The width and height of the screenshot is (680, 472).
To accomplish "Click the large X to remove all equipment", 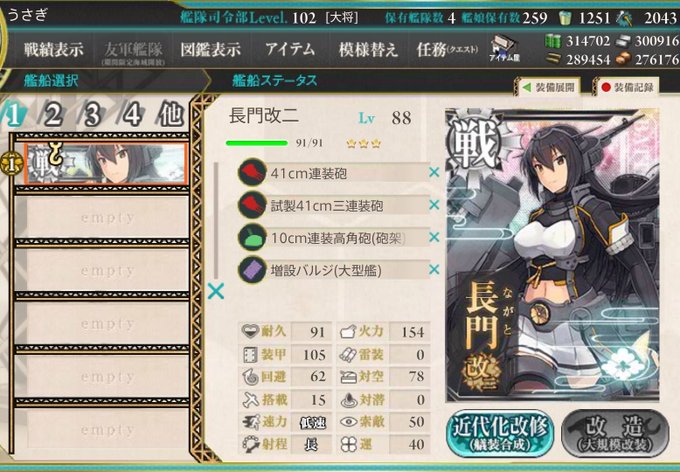I will (216, 291).
